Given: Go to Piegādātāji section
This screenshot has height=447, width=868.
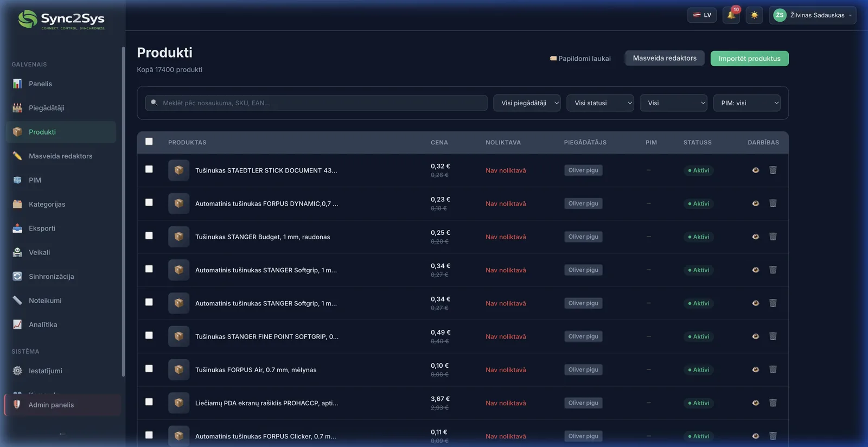Looking at the screenshot, I should click(x=61, y=108).
